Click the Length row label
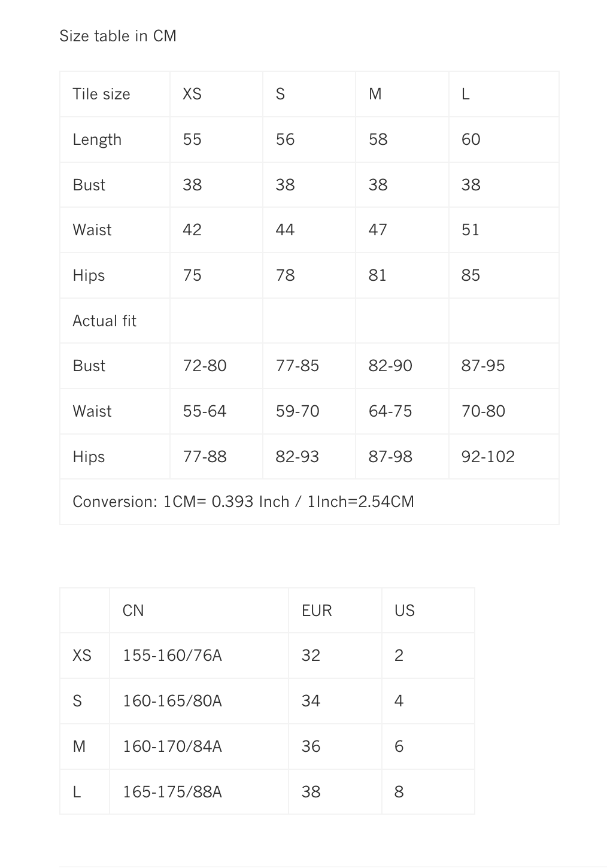The image size is (607, 868). pyautogui.click(x=97, y=139)
